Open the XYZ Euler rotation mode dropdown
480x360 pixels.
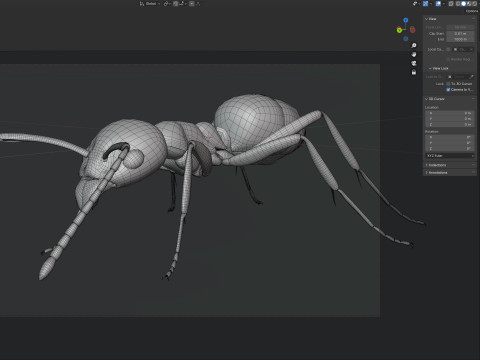pos(450,156)
